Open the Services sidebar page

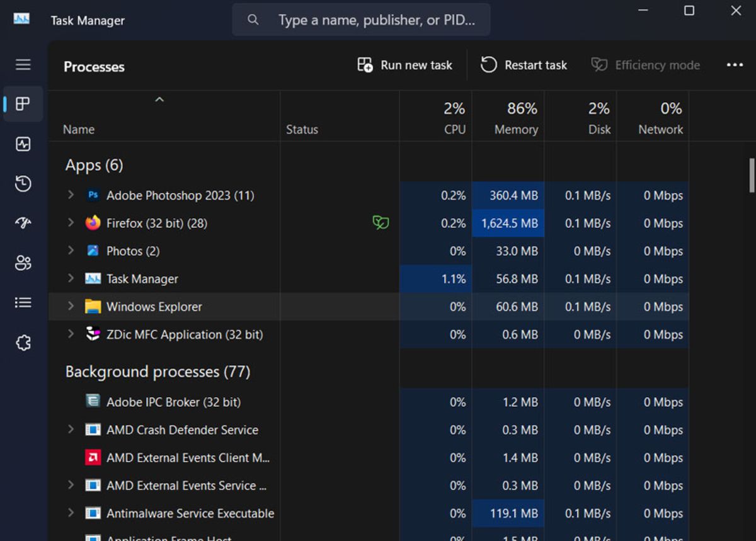(x=23, y=343)
